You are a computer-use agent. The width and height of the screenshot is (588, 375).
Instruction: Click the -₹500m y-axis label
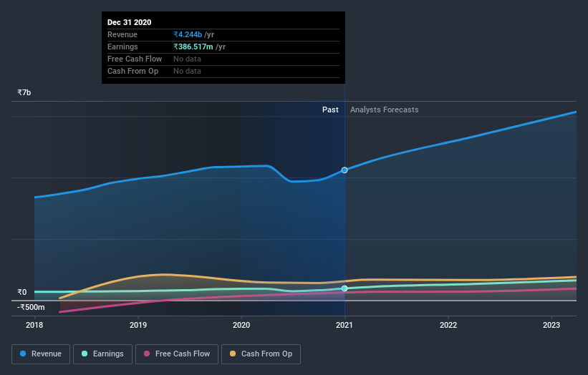point(31,307)
